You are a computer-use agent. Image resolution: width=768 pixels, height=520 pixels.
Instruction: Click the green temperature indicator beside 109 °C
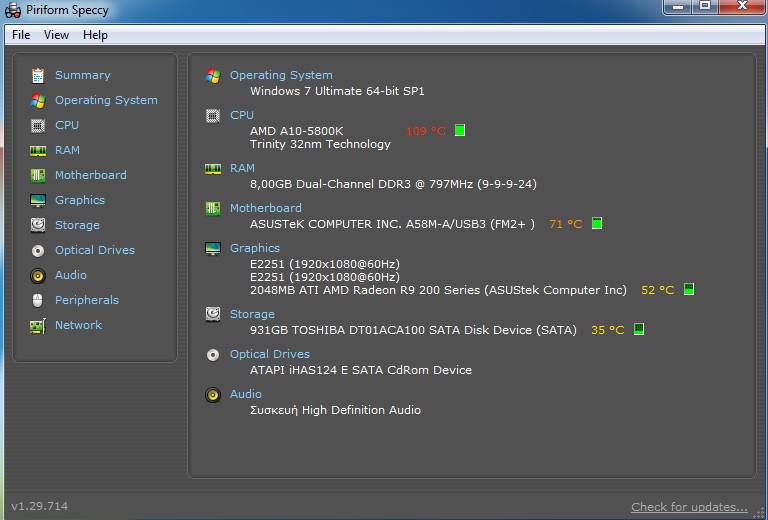tap(459, 130)
